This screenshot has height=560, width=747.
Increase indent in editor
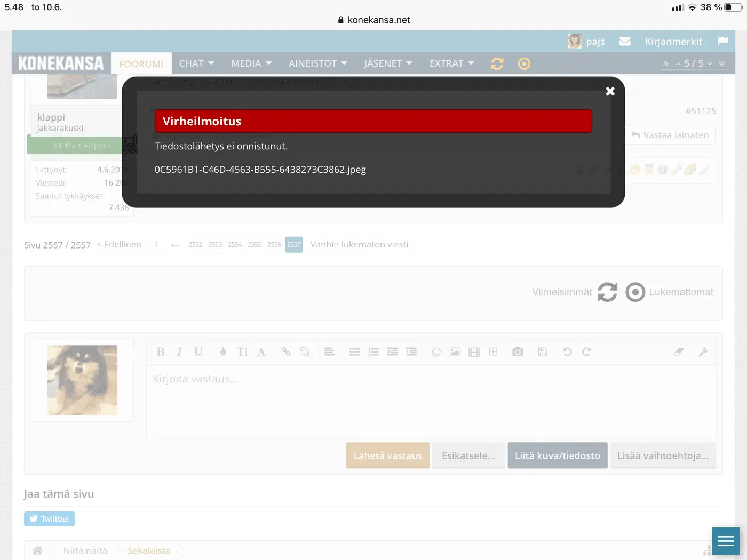411,352
